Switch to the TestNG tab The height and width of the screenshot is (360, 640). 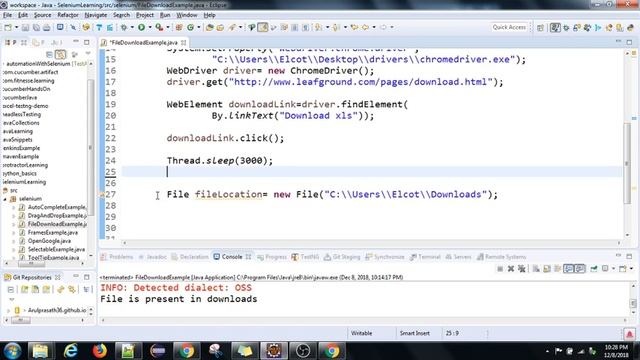(305, 257)
